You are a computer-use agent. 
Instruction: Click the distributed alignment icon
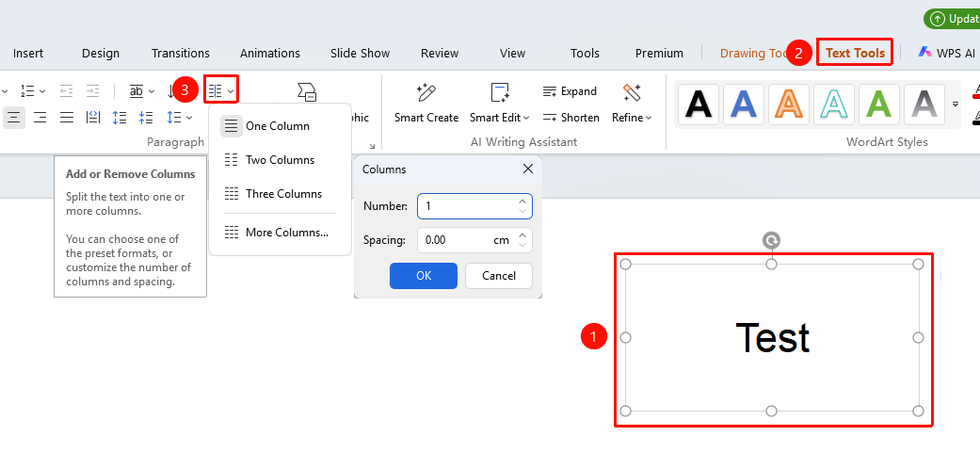93,117
